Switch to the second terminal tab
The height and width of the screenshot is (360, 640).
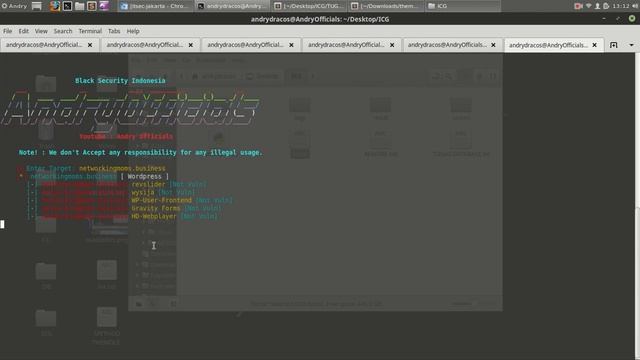point(150,45)
